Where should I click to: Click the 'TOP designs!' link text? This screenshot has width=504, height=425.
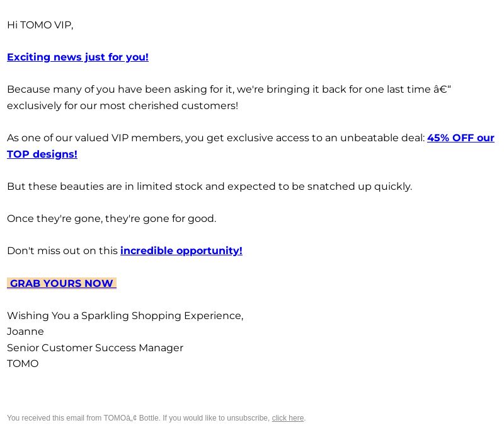(42, 154)
